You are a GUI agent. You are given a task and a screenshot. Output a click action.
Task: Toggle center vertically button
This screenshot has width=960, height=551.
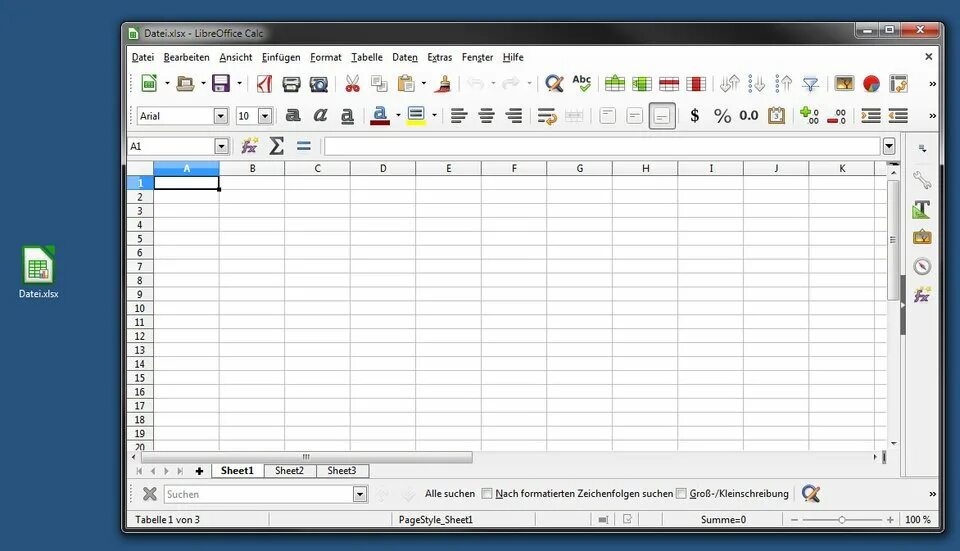click(x=634, y=116)
